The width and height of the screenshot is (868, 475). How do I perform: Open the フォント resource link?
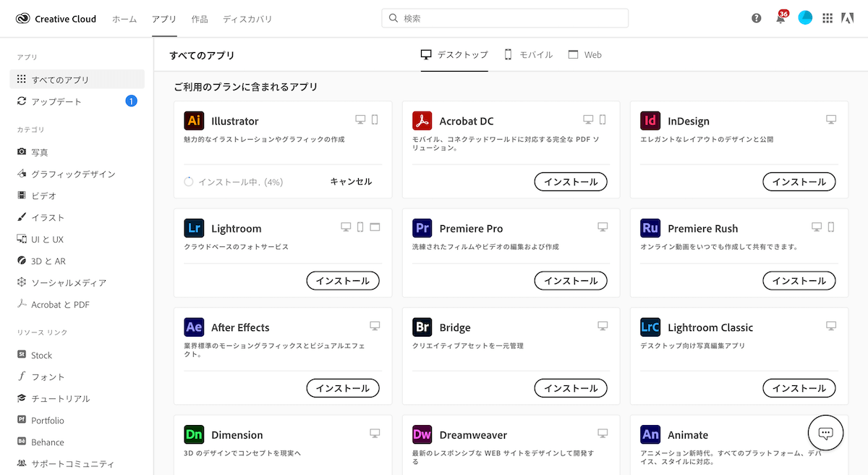coord(48,377)
